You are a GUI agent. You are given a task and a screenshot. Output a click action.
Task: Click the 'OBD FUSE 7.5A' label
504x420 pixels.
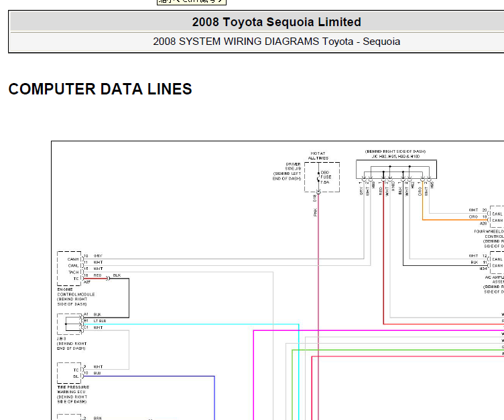pos(325,178)
